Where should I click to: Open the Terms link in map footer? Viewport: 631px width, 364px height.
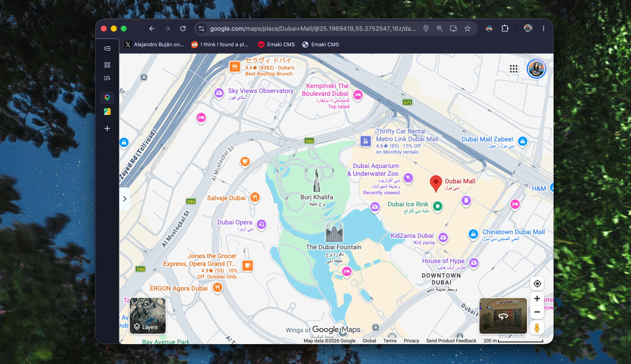tap(390, 341)
